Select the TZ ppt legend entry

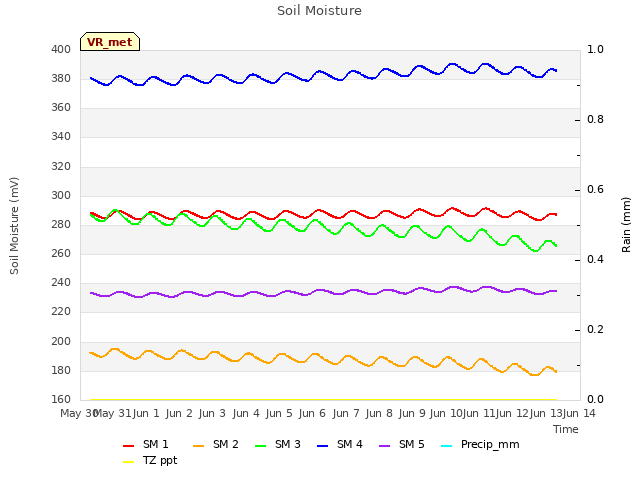click(150, 460)
